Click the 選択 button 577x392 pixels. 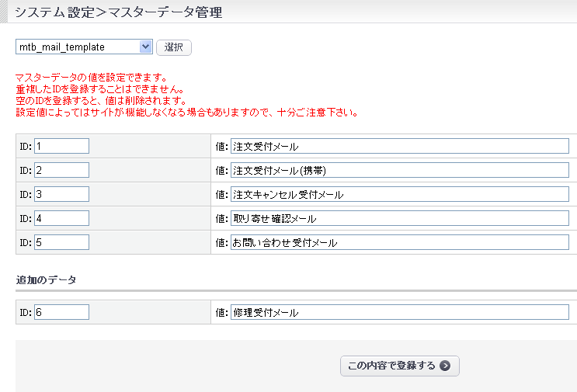tap(174, 47)
